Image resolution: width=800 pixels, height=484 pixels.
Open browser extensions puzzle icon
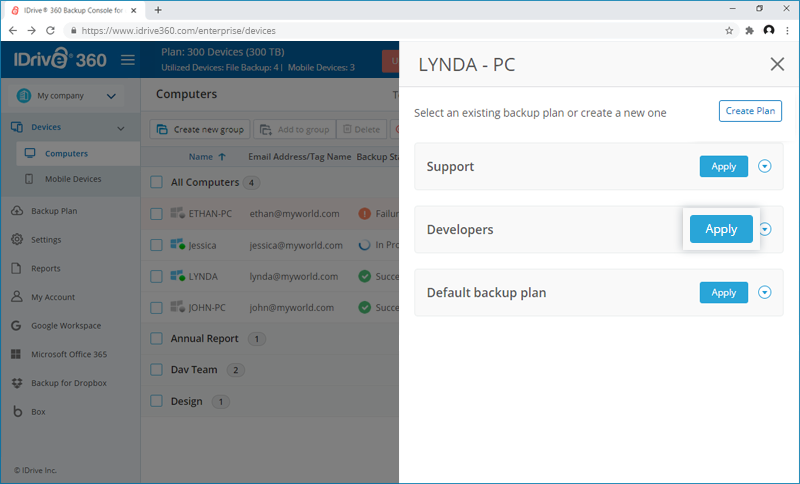tap(749, 31)
